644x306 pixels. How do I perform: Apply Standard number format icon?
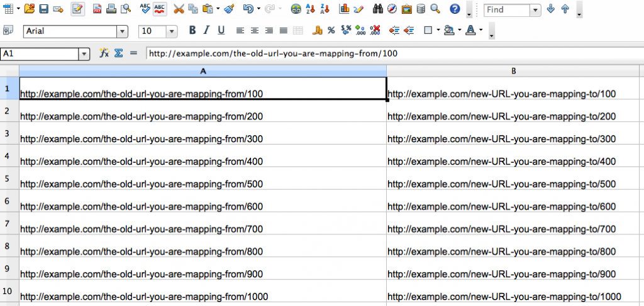point(346,30)
